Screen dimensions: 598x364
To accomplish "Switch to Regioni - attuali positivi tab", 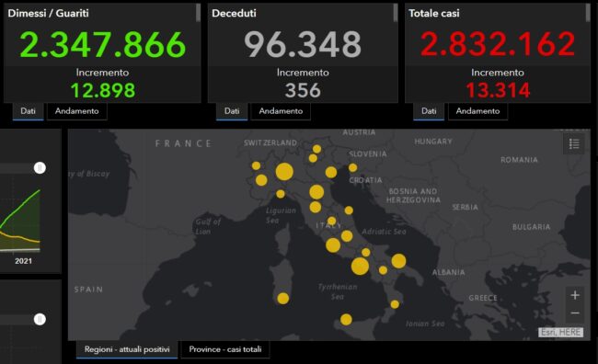I will point(127,349).
